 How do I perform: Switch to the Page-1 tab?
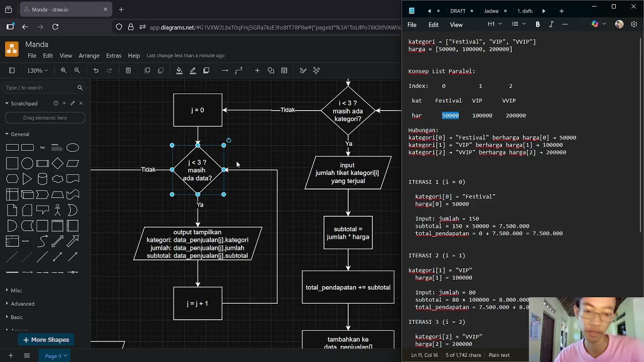point(56,356)
